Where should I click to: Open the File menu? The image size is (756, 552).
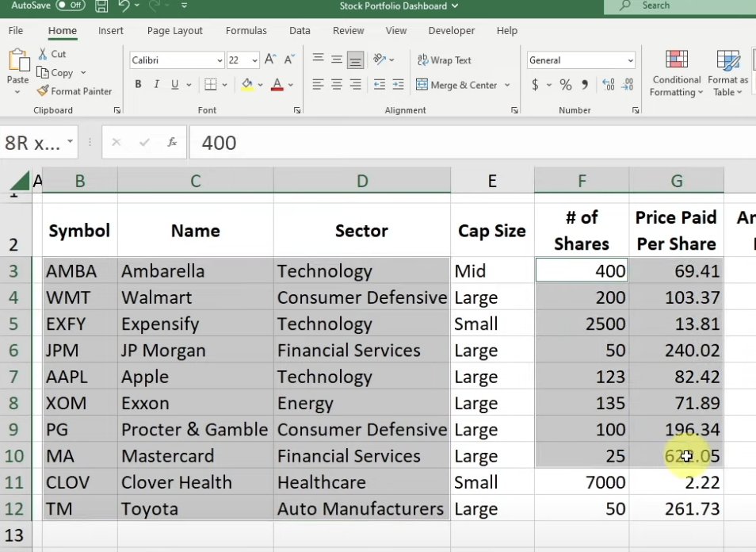[x=15, y=30]
